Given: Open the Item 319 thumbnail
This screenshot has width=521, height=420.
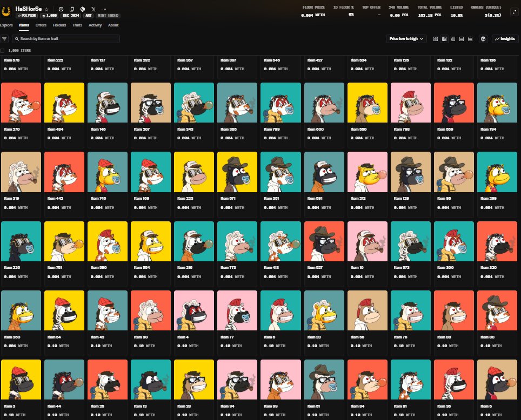Looking at the screenshot, I should (x=21, y=172).
